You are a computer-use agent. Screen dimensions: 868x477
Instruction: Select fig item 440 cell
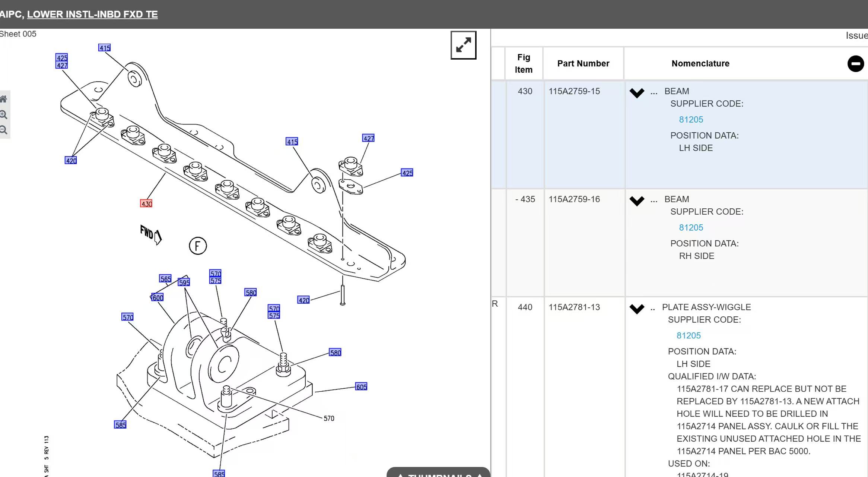pyautogui.click(x=525, y=387)
